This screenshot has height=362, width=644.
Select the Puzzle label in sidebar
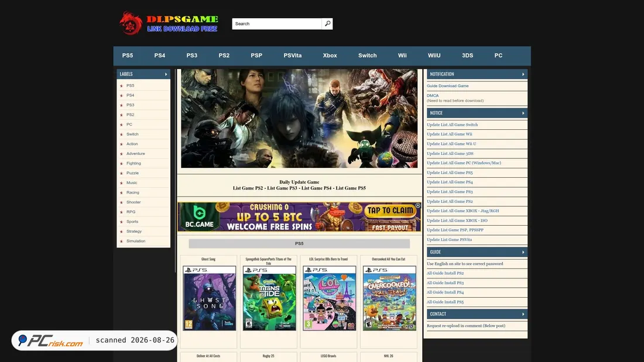132,173
